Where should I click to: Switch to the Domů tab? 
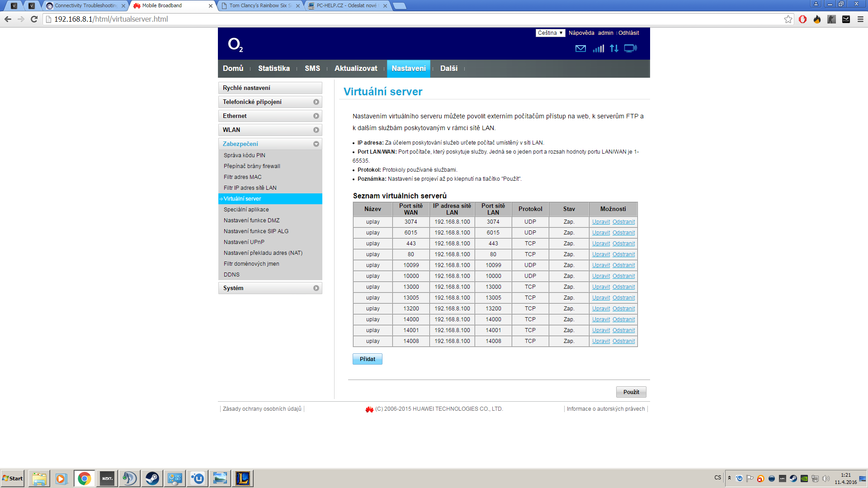(x=233, y=69)
